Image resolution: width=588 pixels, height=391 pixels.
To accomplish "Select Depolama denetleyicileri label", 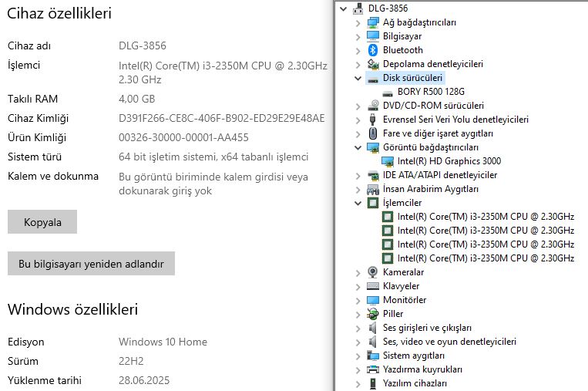I will [433, 64].
